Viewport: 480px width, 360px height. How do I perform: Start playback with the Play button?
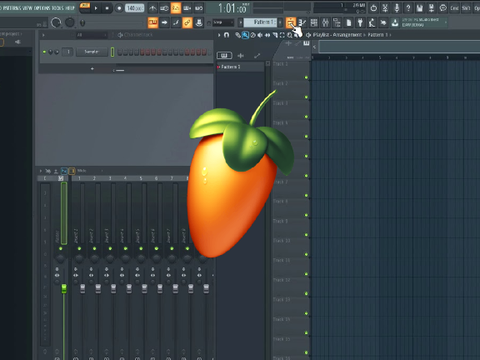point(96,8)
